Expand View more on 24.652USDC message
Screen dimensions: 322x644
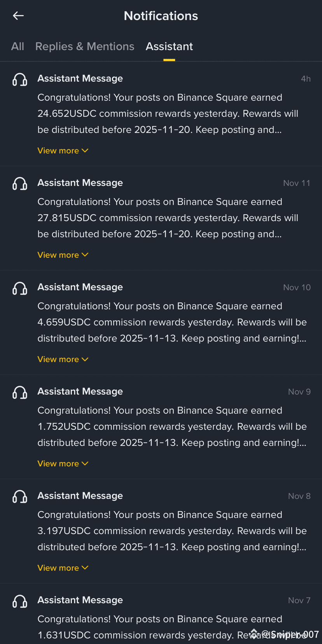(63, 151)
